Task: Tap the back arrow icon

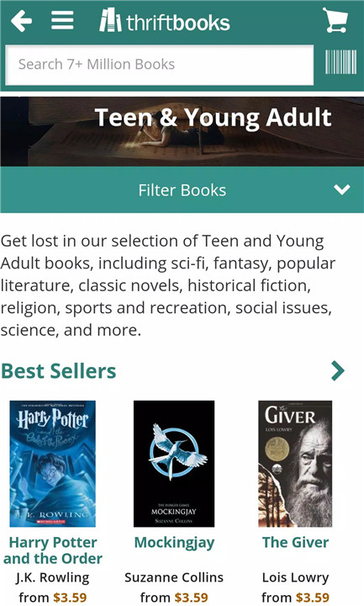Action: pos(21,21)
